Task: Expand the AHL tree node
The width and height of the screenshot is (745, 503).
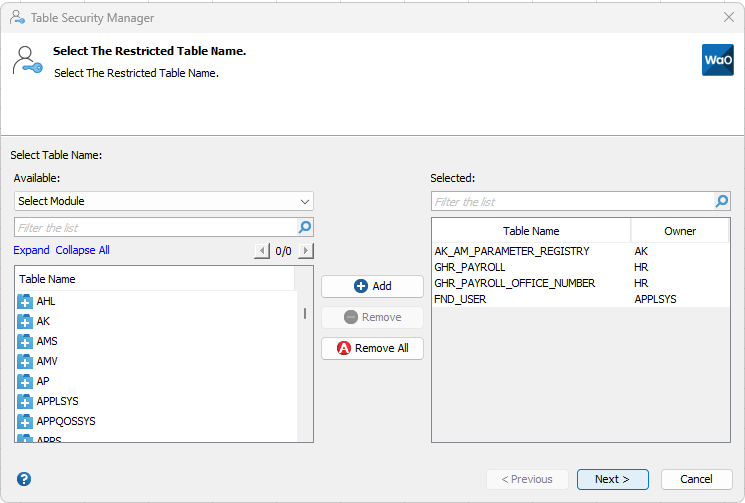Action: pos(25,301)
